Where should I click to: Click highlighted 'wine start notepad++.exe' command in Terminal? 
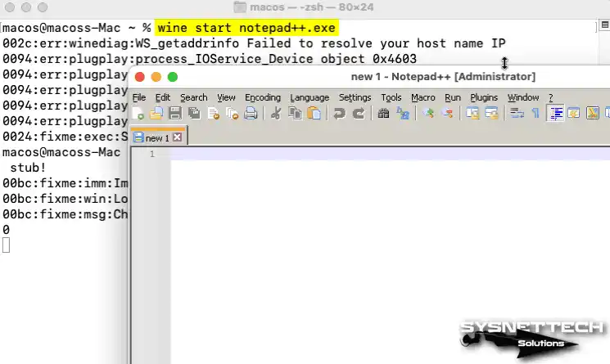[x=246, y=28]
